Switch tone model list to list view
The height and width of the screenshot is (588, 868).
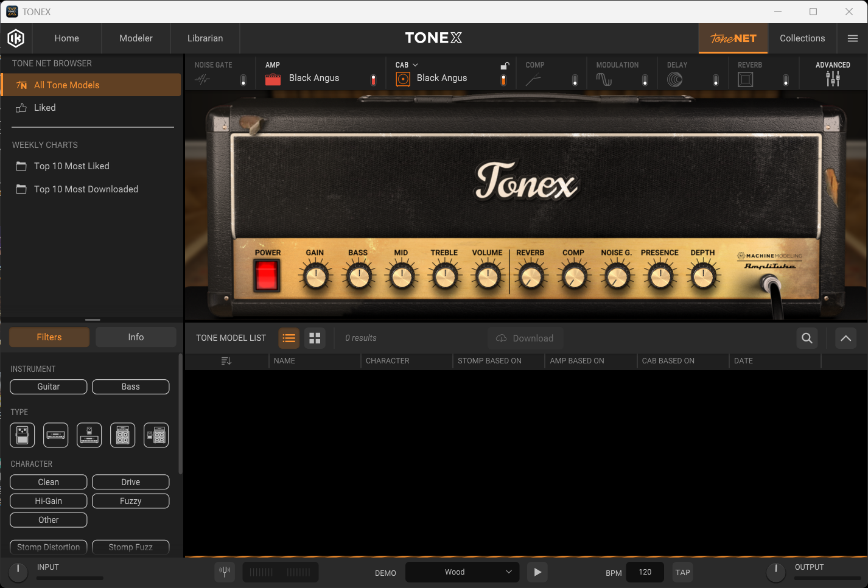289,338
